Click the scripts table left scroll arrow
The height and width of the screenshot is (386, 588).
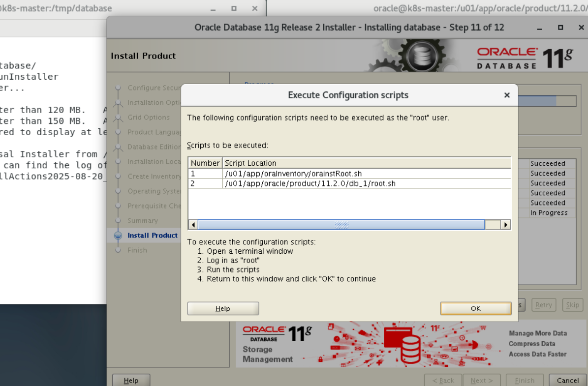pyautogui.click(x=193, y=225)
